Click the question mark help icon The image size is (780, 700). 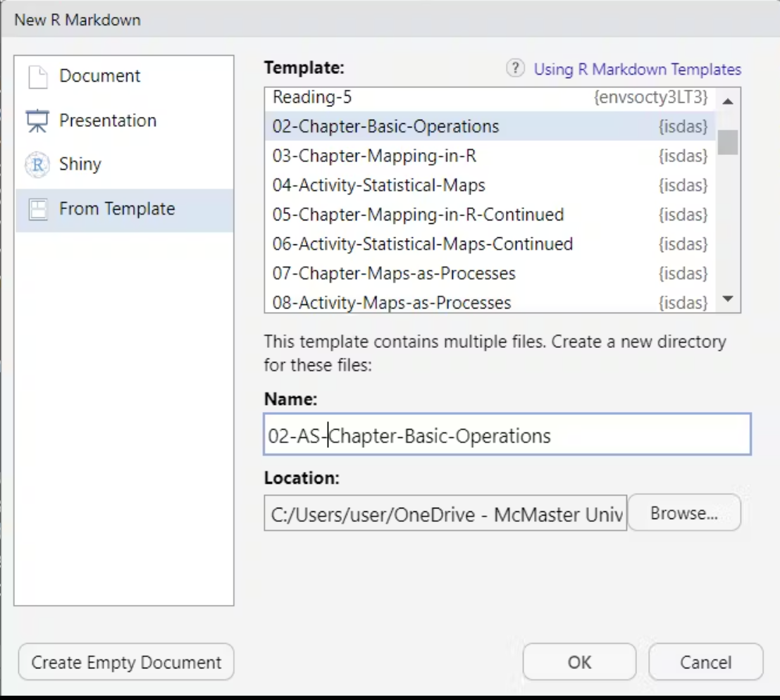click(x=516, y=69)
